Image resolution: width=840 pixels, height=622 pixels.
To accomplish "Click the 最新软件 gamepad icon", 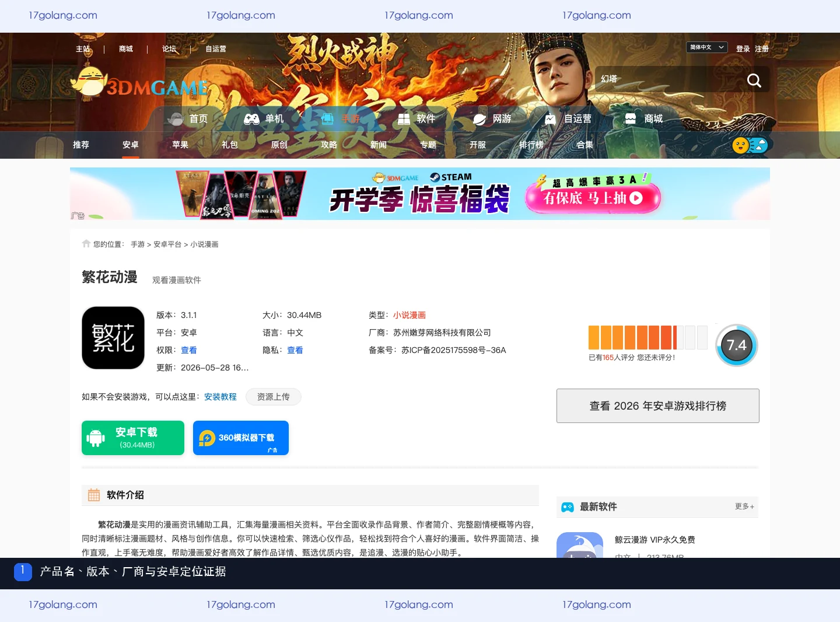I will click(x=568, y=507).
